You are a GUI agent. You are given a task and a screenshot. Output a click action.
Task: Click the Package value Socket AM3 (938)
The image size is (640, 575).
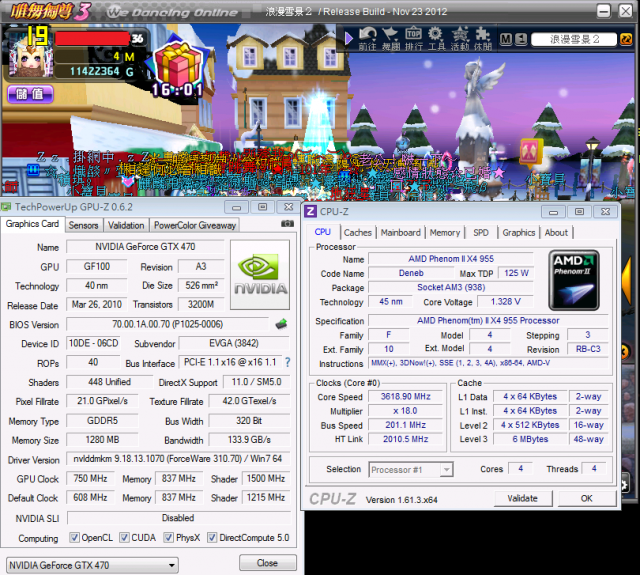point(451,287)
